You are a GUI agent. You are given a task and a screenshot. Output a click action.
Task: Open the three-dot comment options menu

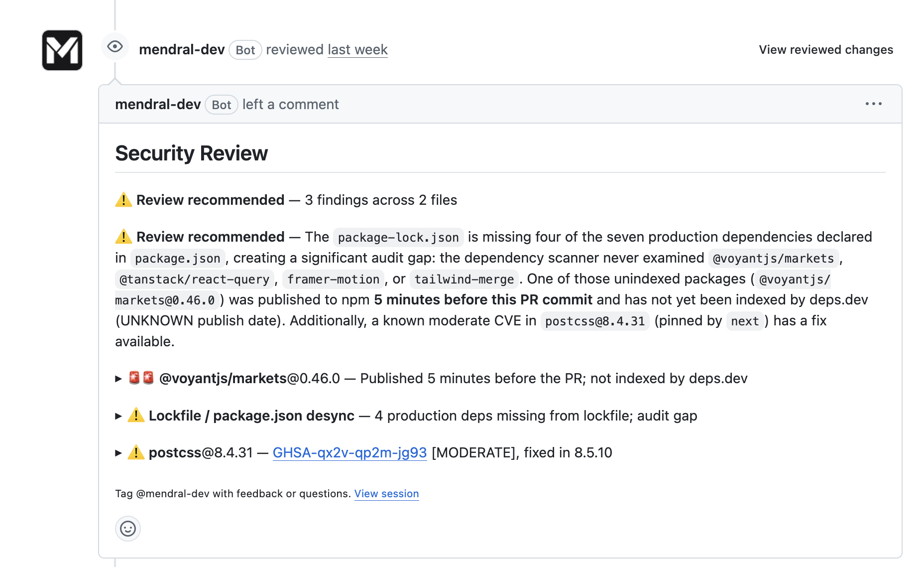pos(874,104)
